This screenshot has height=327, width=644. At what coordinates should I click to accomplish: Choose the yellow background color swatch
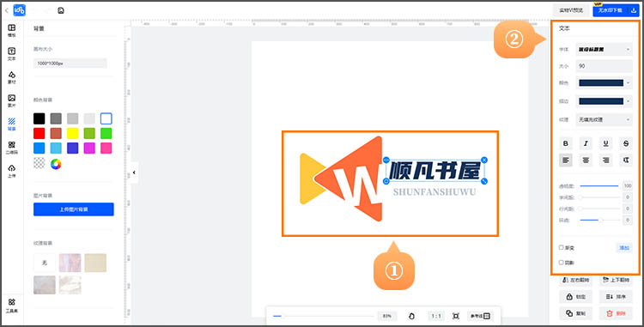[x=73, y=133]
